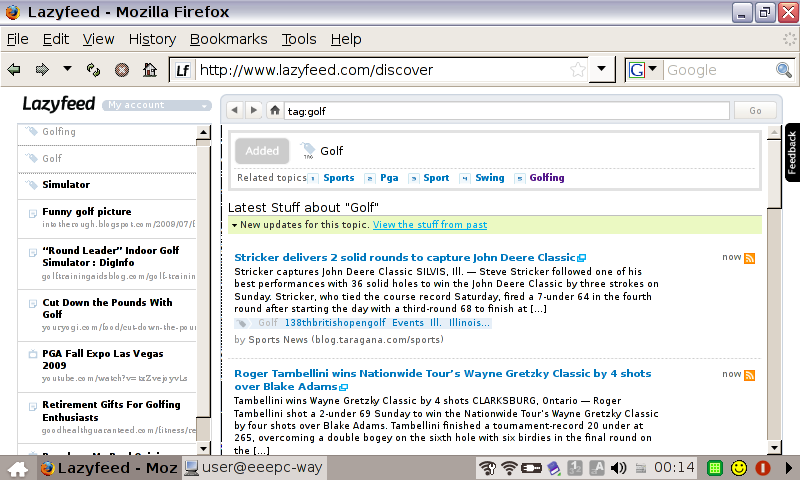Click the Events tag under Stricker article

408,323
